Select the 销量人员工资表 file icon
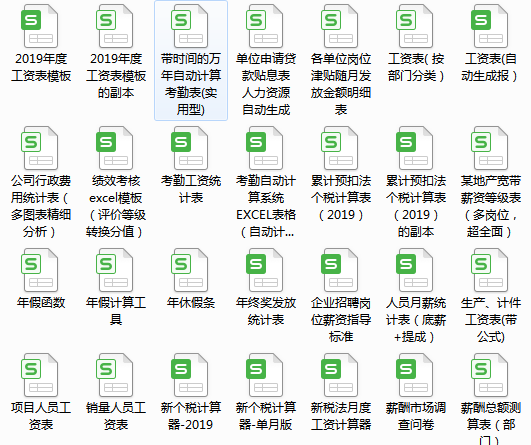Screen dimensions: 531x445 pos(115,375)
